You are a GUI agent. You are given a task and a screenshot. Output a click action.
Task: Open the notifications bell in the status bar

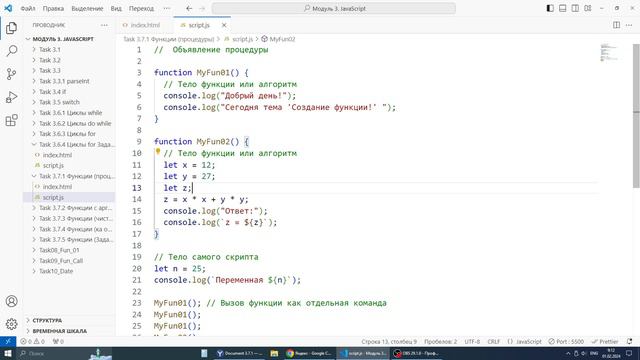pyautogui.click(x=629, y=341)
